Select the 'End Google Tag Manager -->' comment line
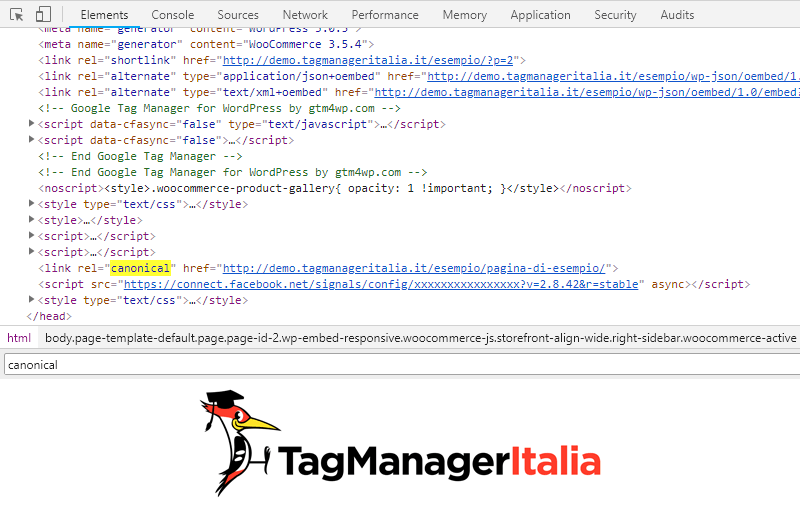 [x=140, y=156]
